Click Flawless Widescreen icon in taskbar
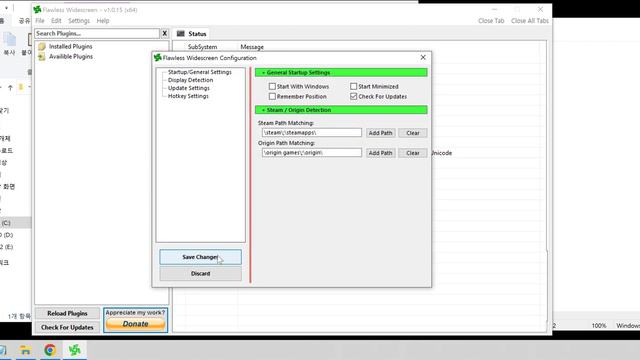Image resolution: width=640 pixels, height=360 pixels. (75, 350)
